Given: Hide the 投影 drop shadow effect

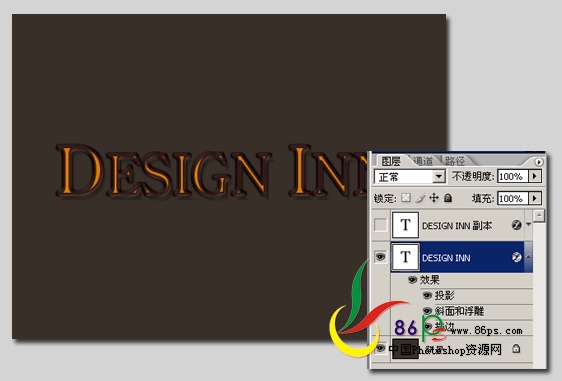Looking at the screenshot, I should coord(427,295).
